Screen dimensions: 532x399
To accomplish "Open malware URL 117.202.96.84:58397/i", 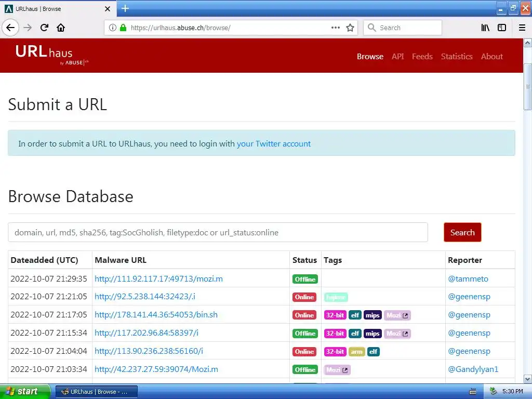I will [x=146, y=333].
